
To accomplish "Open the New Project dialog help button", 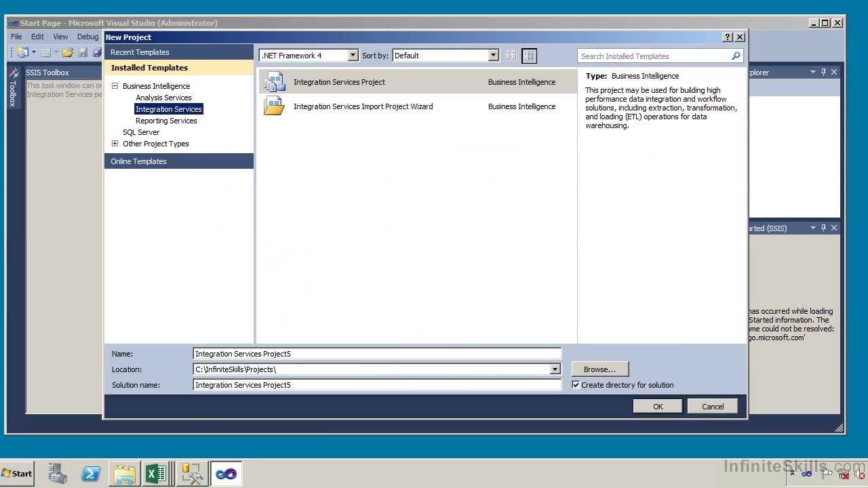I will [x=728, y=37].
